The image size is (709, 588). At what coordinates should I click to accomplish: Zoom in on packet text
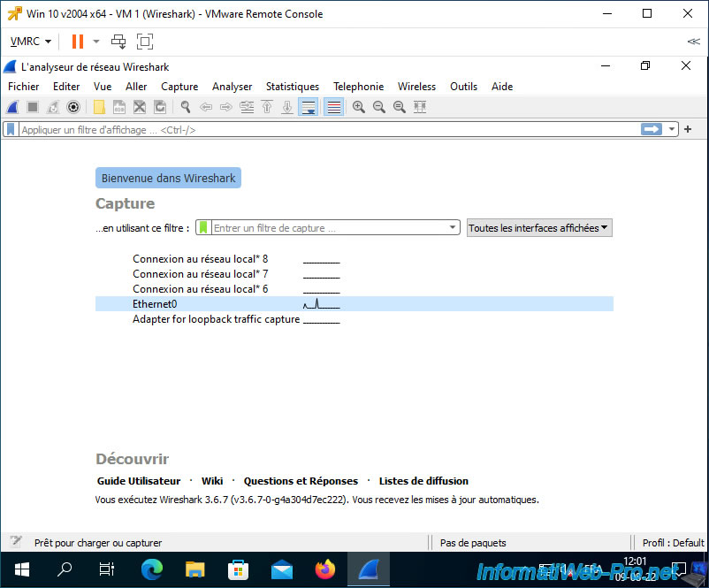pos(359,107)
